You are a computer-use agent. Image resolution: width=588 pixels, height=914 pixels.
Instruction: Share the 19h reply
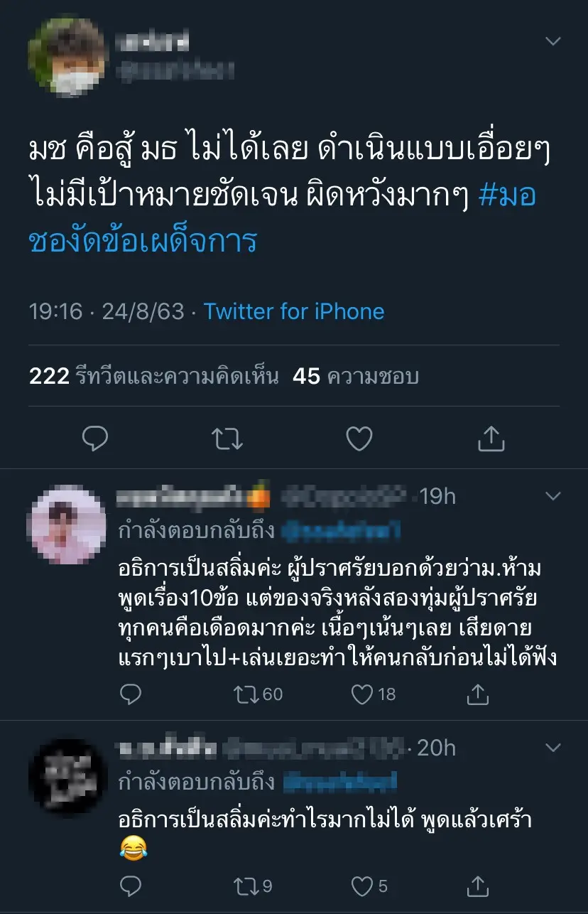479,694
